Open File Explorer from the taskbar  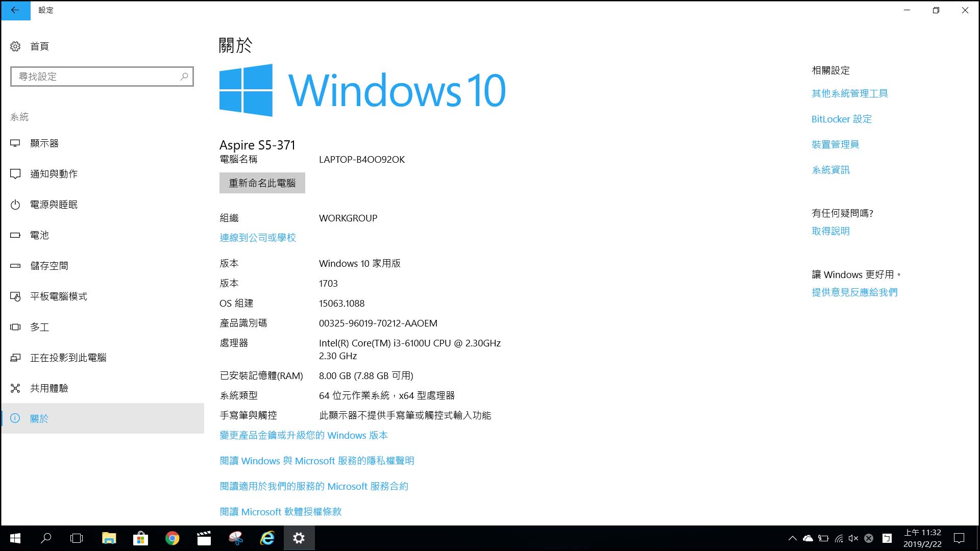109,538
